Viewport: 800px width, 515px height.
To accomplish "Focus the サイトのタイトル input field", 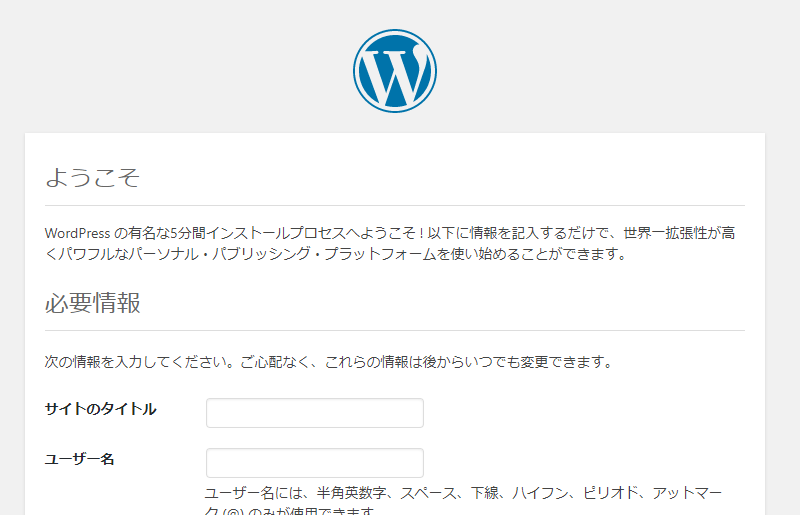I will (x=315, y=413).
